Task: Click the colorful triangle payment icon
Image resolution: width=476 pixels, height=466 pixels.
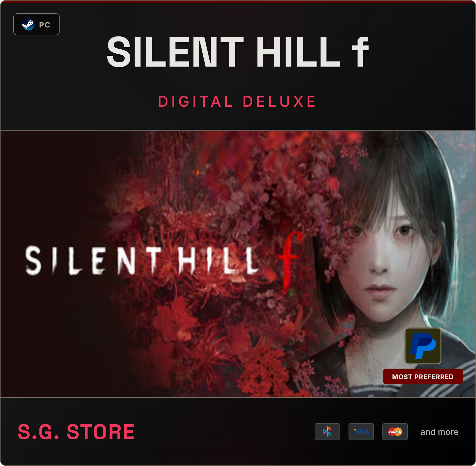Action: (327, 432)
